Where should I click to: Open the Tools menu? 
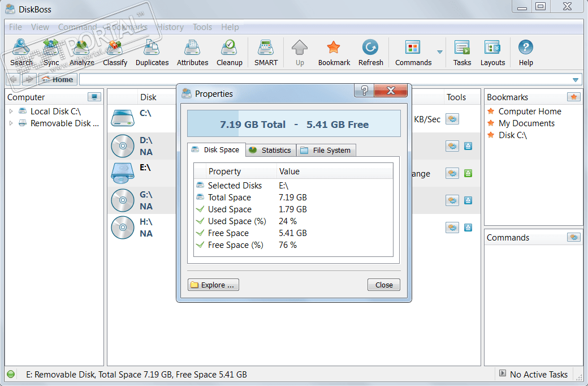(x=202, y=27)
